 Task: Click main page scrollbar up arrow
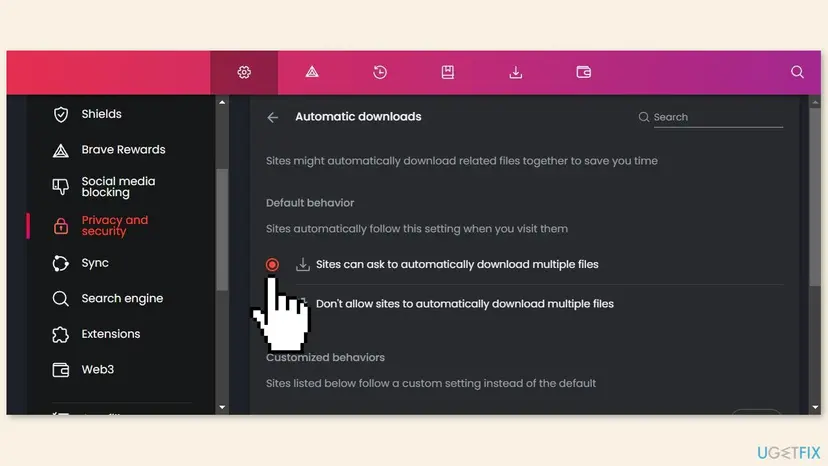[815, 102]
